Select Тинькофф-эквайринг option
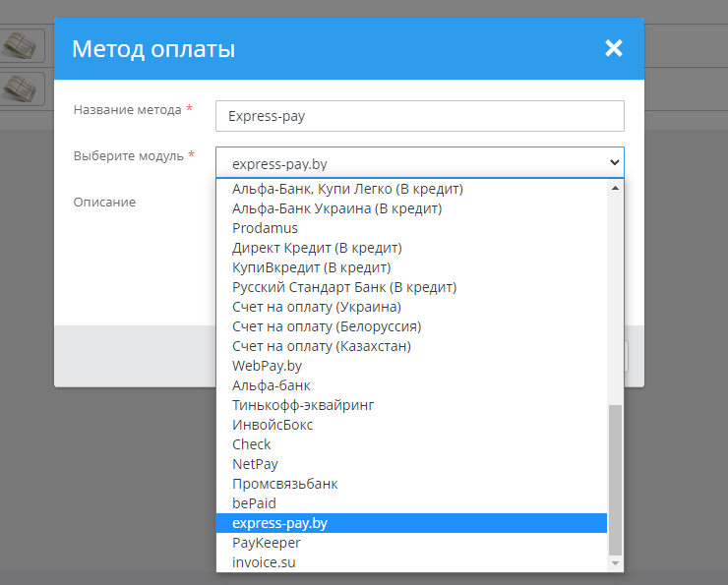The image size is (728, 585). click(303, 405)
